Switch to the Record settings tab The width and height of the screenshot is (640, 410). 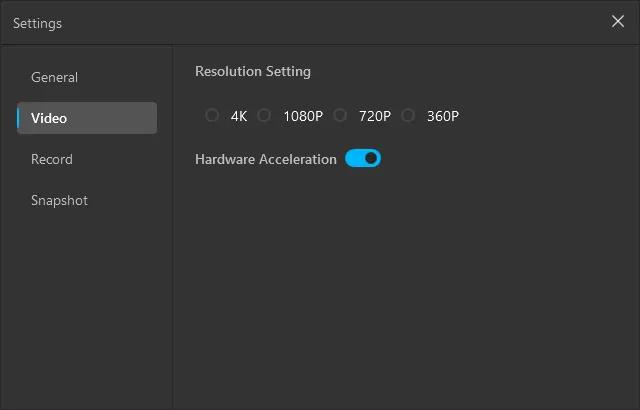pyautogui.click(x=52, y=159)
